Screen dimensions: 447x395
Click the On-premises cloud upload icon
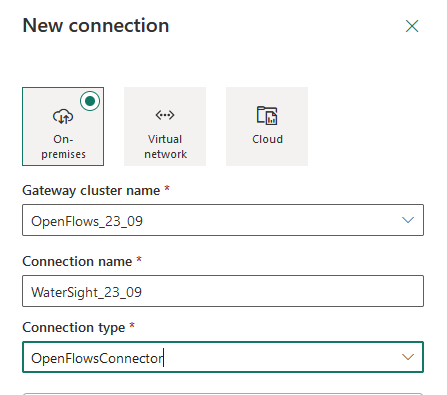(63, 116)
